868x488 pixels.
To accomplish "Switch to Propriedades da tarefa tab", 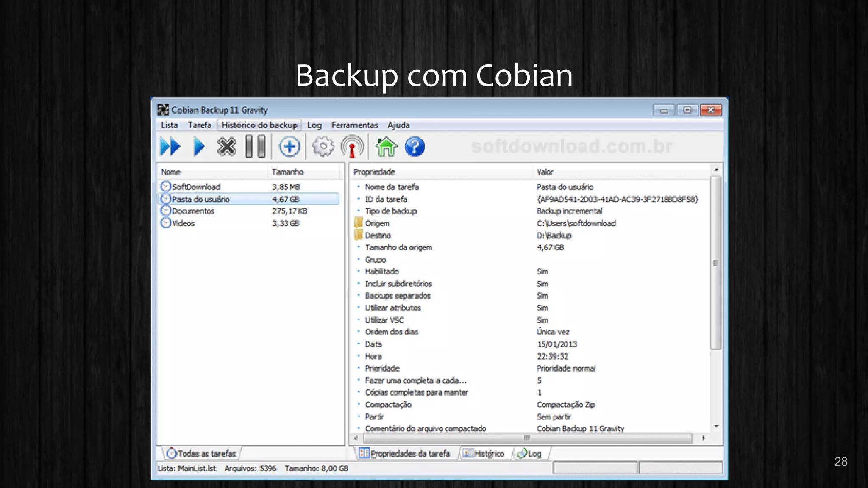I will (x=405, y=453).
